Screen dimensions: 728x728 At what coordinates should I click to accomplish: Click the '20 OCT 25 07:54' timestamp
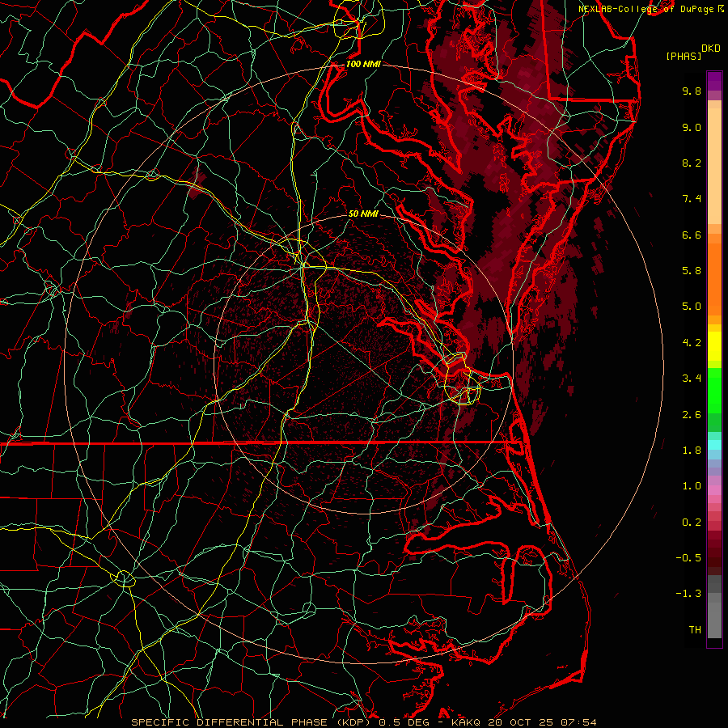[542, 722]
